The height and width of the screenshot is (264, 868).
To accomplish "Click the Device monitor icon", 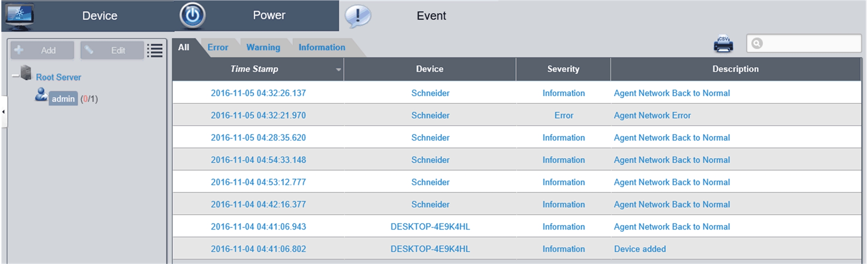I will pos(20,16).
